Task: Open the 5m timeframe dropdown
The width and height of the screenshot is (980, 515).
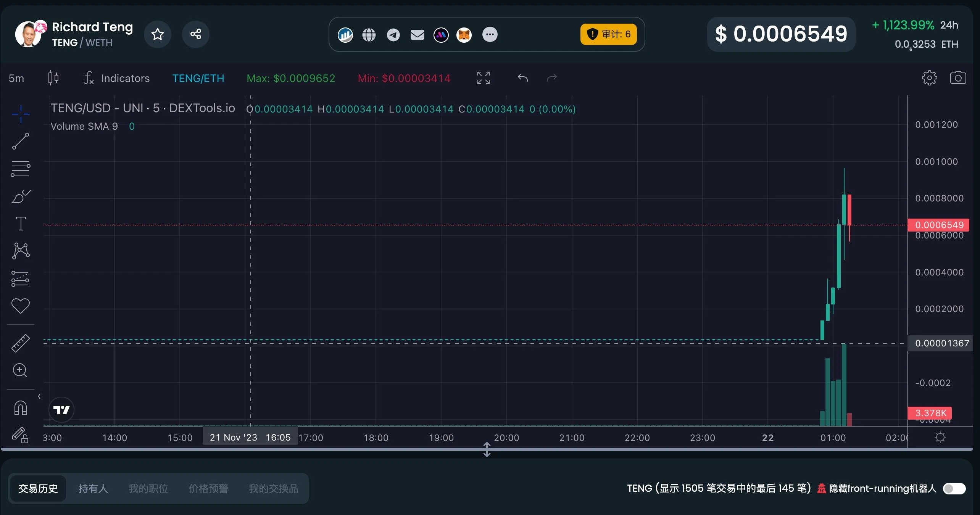Action: tap(16, 78)
